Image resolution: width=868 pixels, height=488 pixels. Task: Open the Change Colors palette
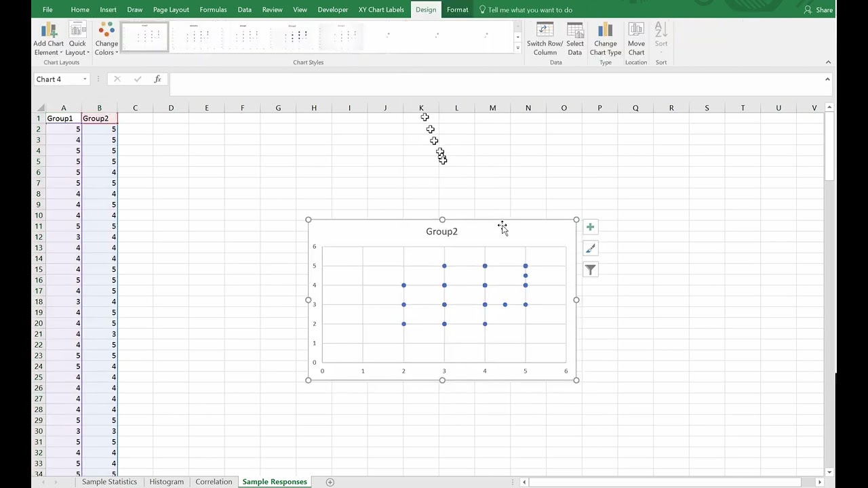point(106,39)
